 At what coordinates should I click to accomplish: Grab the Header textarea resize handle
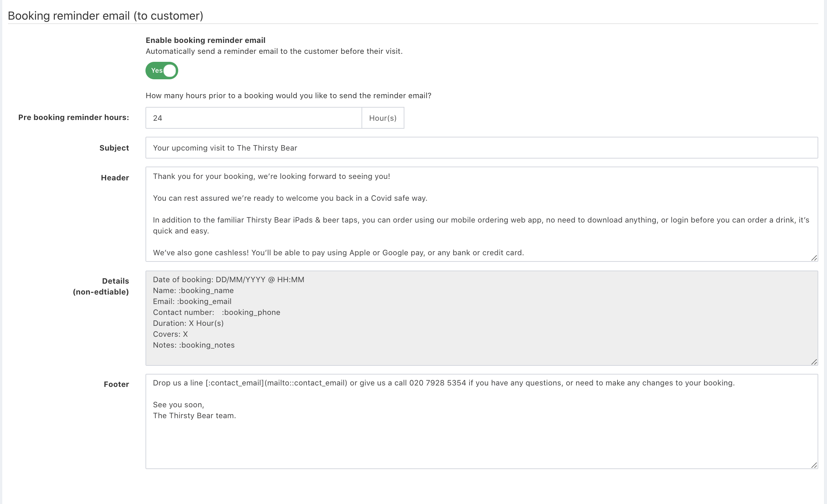pos(814,258)
